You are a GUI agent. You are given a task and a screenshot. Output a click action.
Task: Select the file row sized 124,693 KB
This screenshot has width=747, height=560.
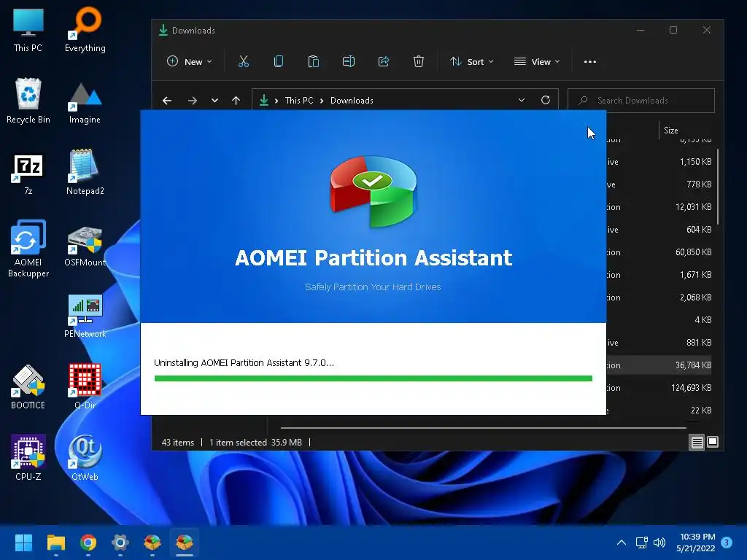(x=659, y=388)
